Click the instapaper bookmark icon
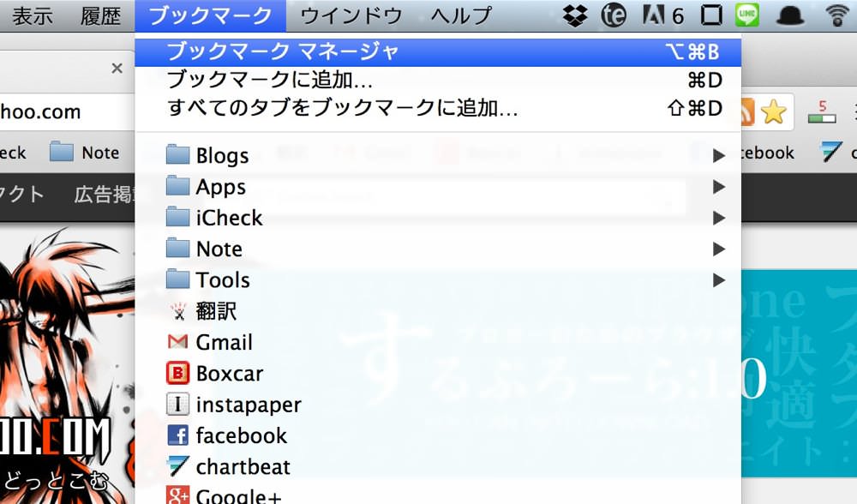The image size is (857, 504). click(177, 405)
